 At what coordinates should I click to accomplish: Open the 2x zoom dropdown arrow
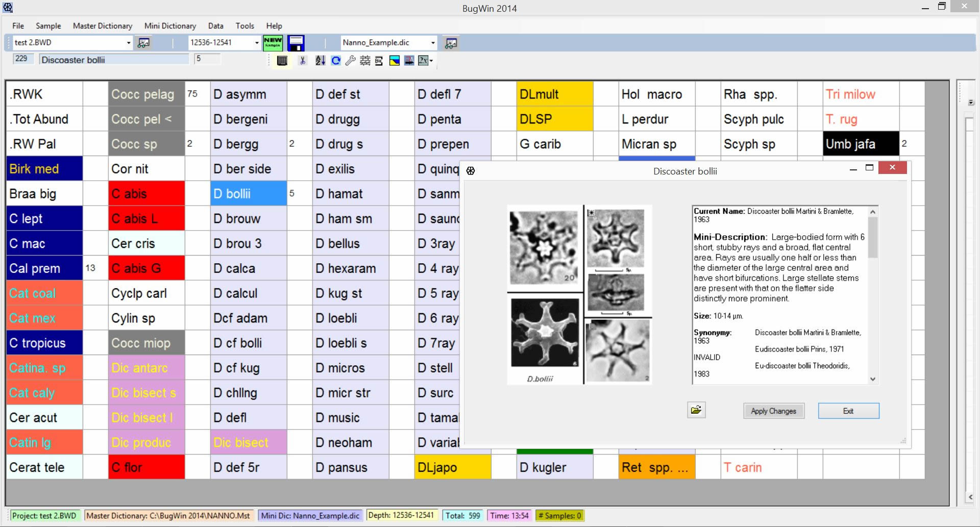[432, 61]
